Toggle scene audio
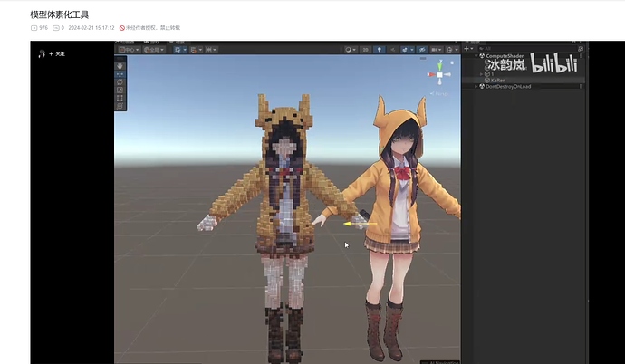Screen dimensions: 625x364 [x=393, y=50]
